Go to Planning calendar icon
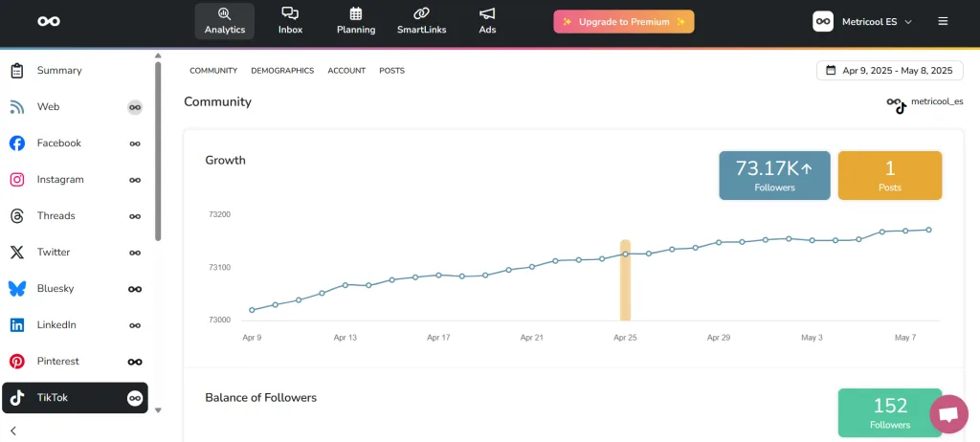The image size is (980, 442). (x=356, y=21)
